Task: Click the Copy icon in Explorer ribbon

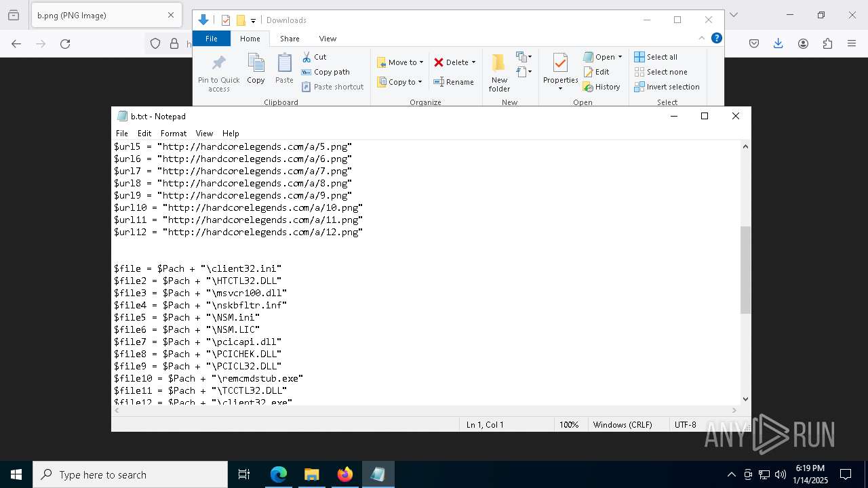Action: 256,64
